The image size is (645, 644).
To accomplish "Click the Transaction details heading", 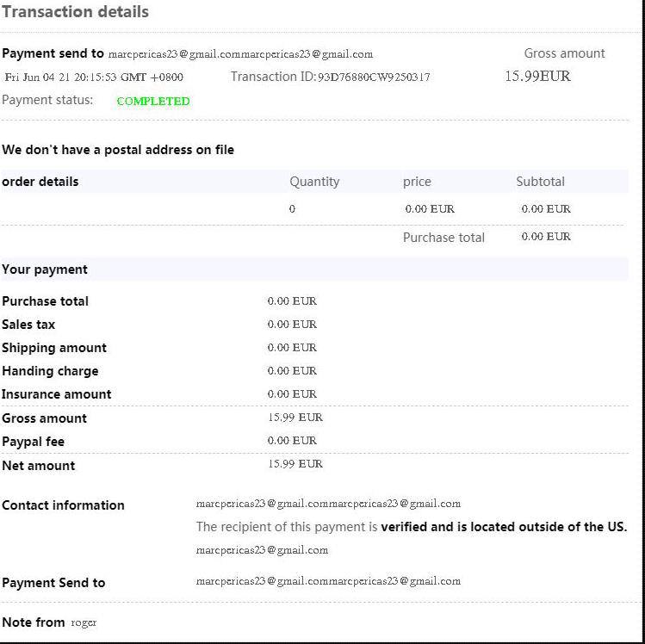I will (x=76, y=12).
